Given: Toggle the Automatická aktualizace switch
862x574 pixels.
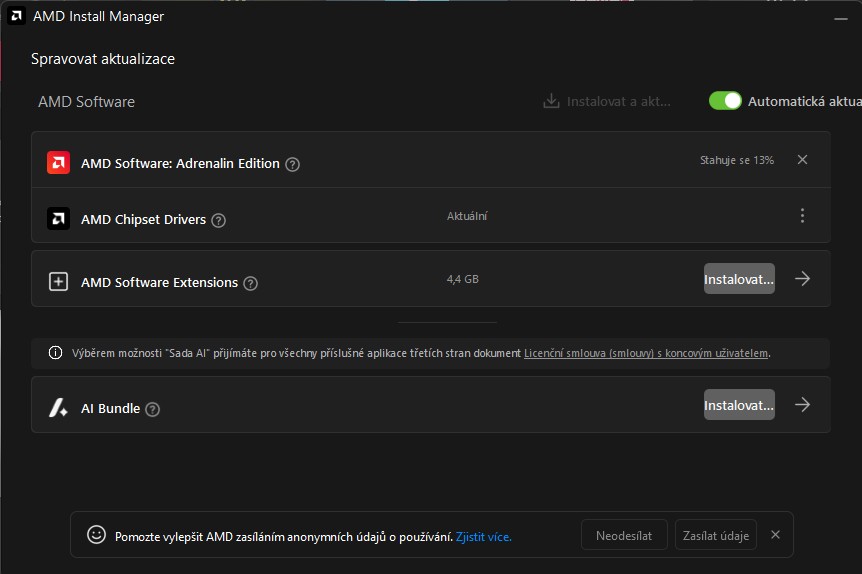Looking at the screenshot, I should 725,101.
